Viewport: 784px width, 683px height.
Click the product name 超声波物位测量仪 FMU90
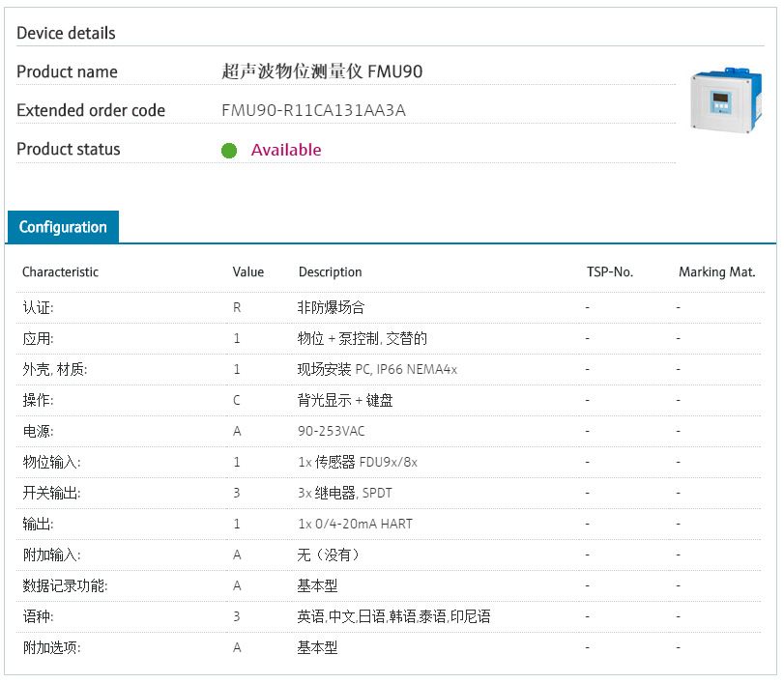[x=322, y=71]
